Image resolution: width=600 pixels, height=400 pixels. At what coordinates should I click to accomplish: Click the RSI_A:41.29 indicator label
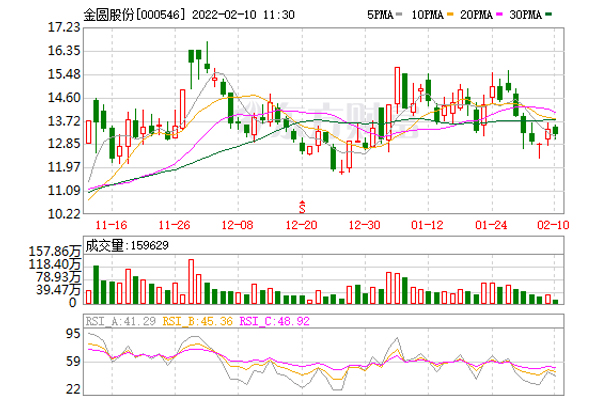(x=116, y=323)
